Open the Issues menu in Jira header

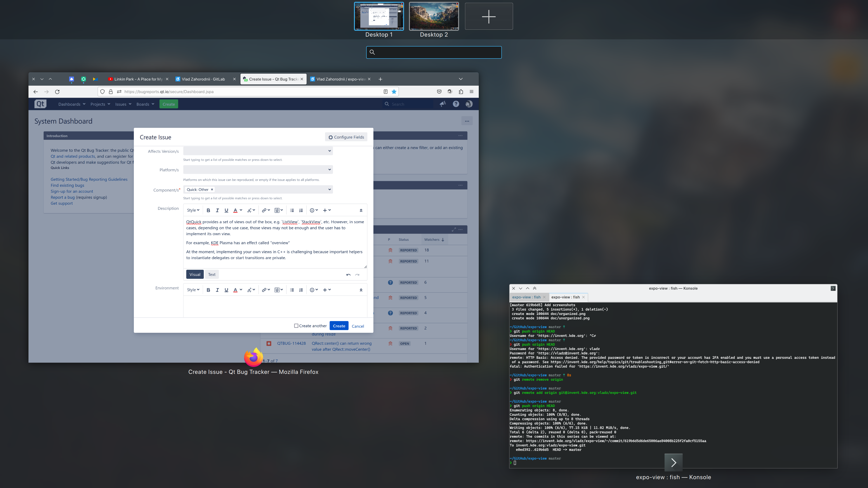[123, 104]
